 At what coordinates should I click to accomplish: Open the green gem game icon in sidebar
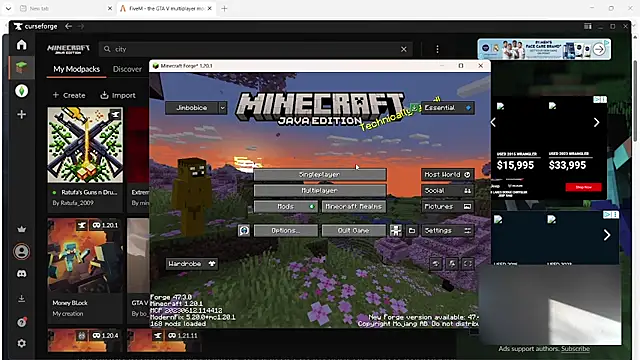tap(22, 91)
